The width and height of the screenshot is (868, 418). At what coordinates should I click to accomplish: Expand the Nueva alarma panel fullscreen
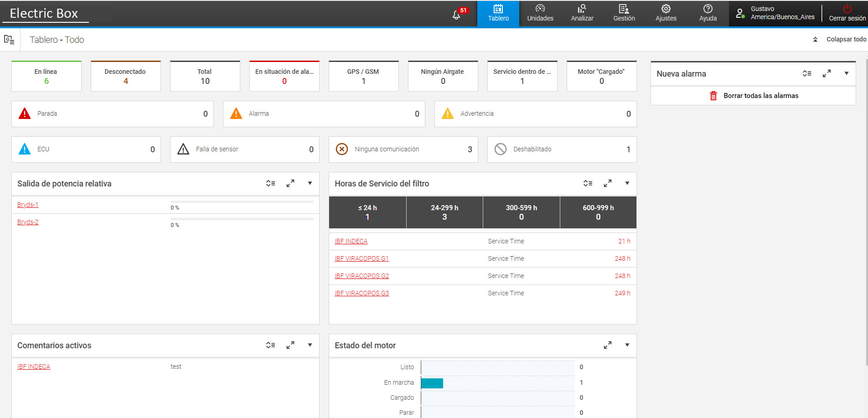(x=827, y=73)
